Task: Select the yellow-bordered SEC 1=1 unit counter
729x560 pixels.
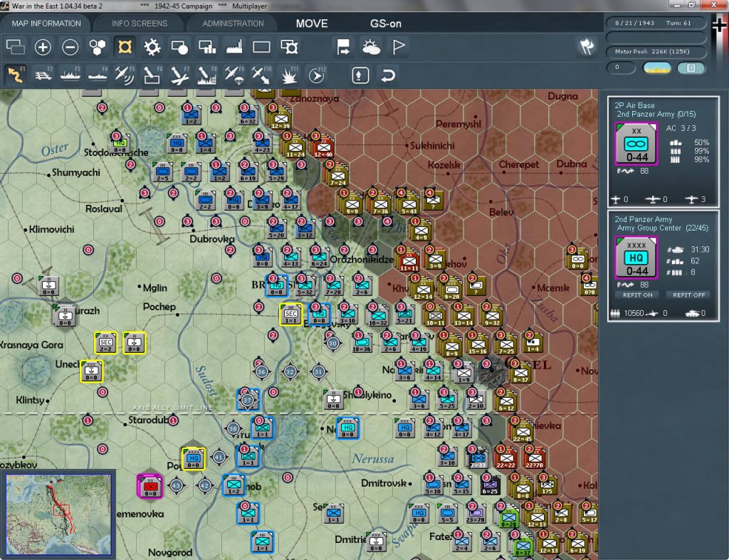Action: pos(291,315)
